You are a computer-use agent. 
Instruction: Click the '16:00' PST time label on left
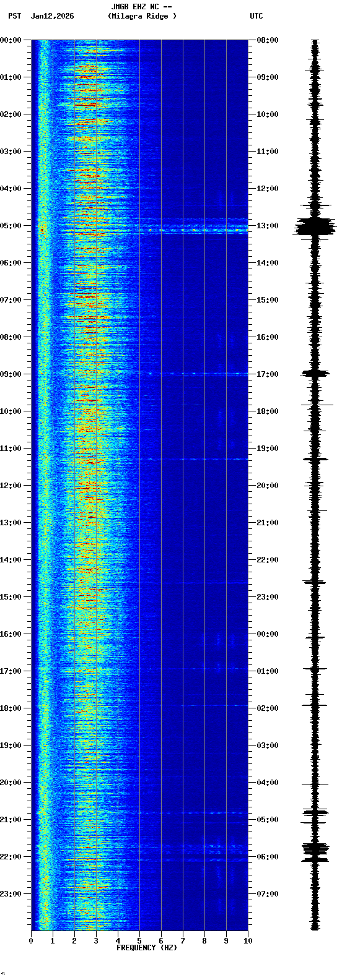click(11, 634)
